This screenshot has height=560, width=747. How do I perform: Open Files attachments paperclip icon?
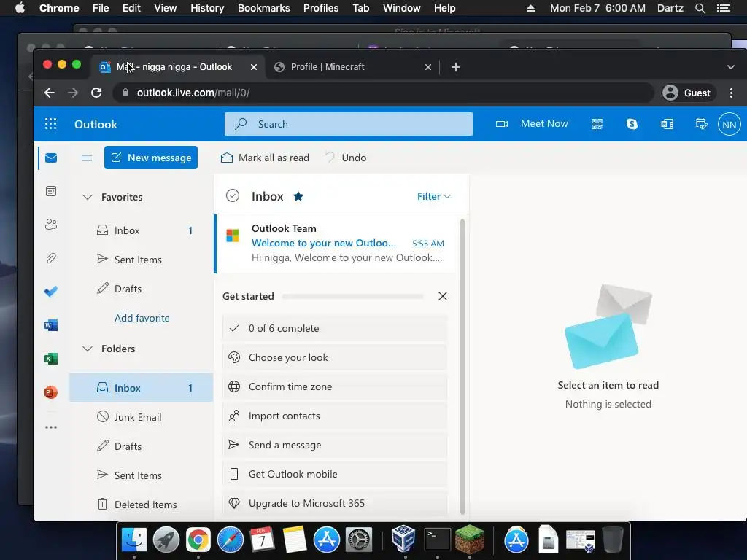tap(51, 258)
